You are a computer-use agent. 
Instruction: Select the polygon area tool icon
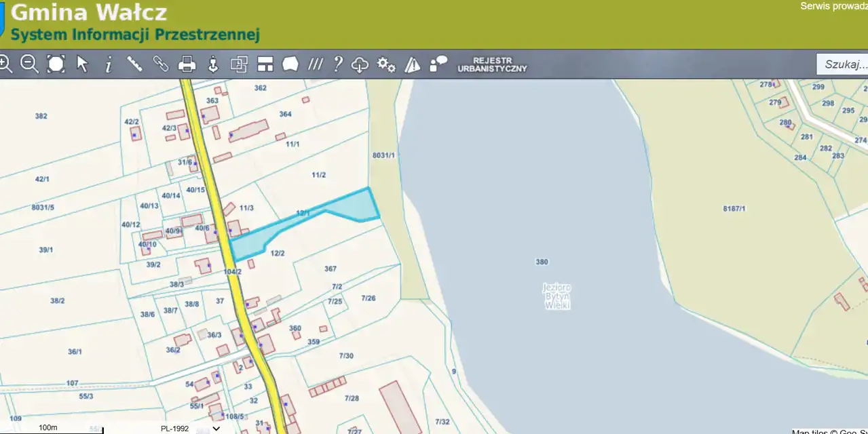click(x=290, y=64)
